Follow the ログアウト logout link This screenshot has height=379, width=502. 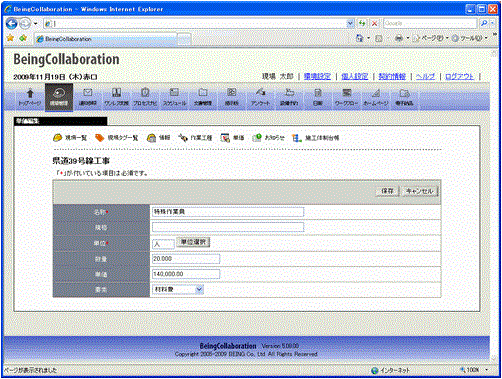tap(459, 76)
